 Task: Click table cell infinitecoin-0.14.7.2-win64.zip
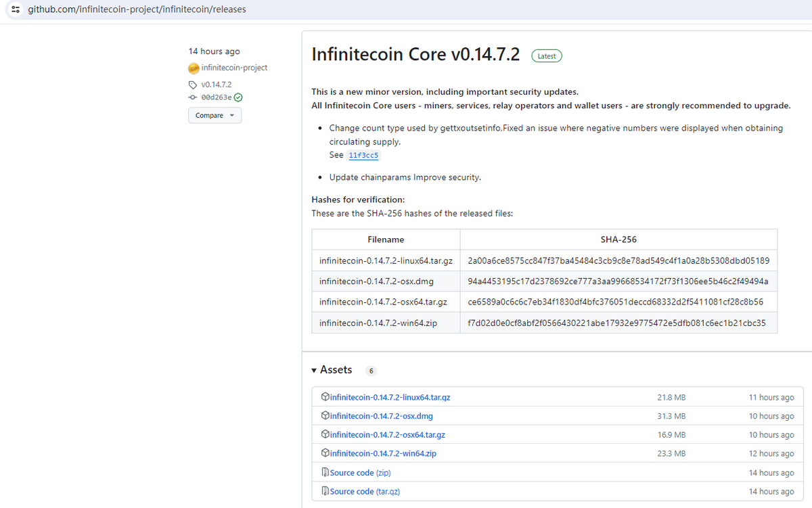[386, 323]
